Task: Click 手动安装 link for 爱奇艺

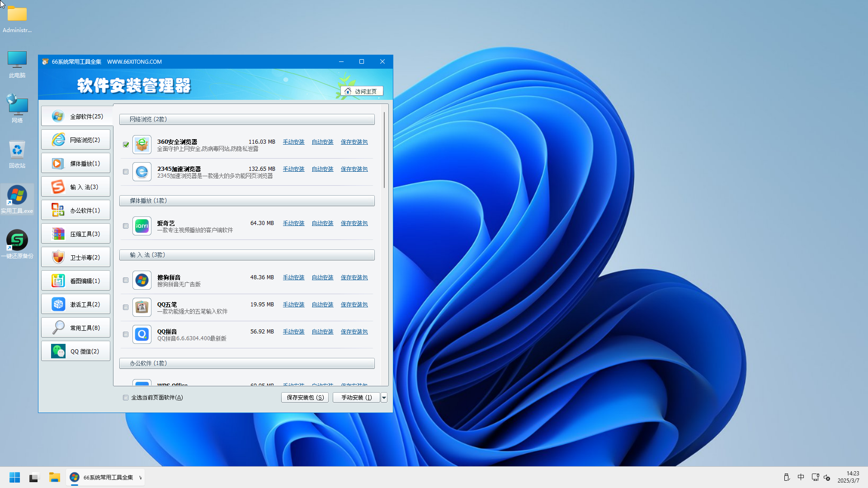Action: [x=293, y=223]
